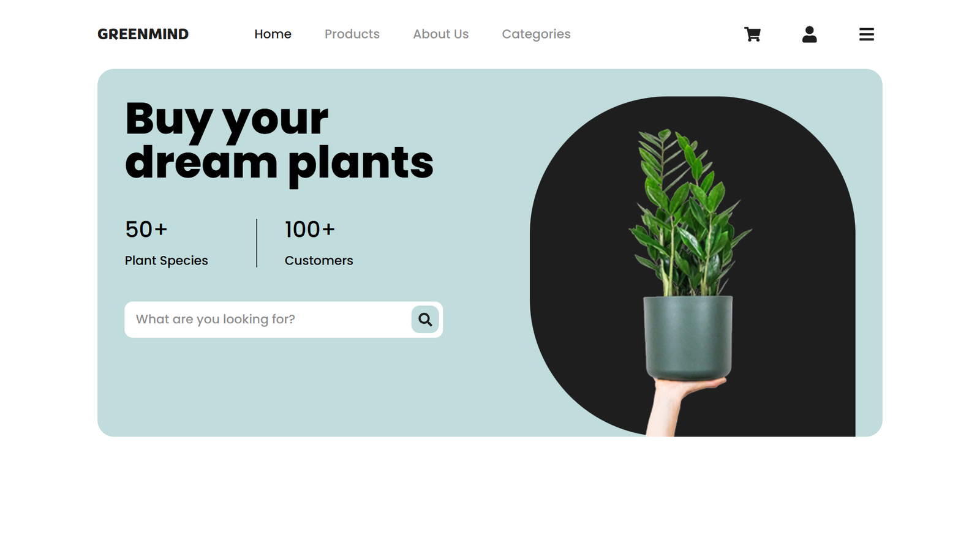
Task: Open the hamburger menu icon
Action: click(866, 34)
